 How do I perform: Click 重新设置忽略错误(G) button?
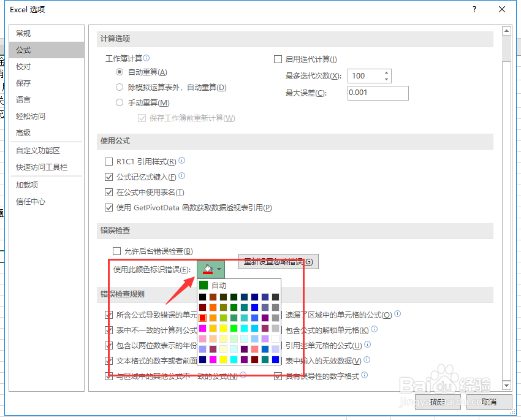[x=278, y=261]
